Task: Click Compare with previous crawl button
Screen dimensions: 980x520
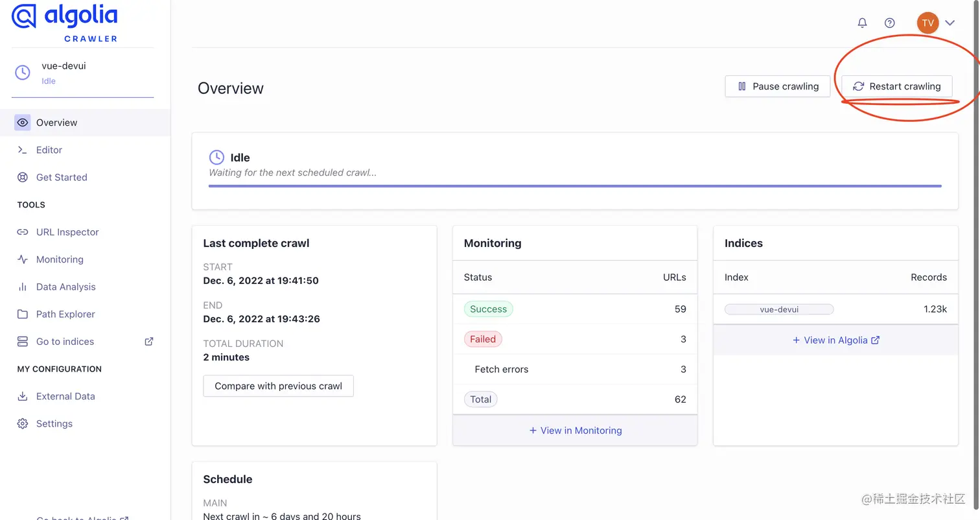Action: click(x=278, y=386)
